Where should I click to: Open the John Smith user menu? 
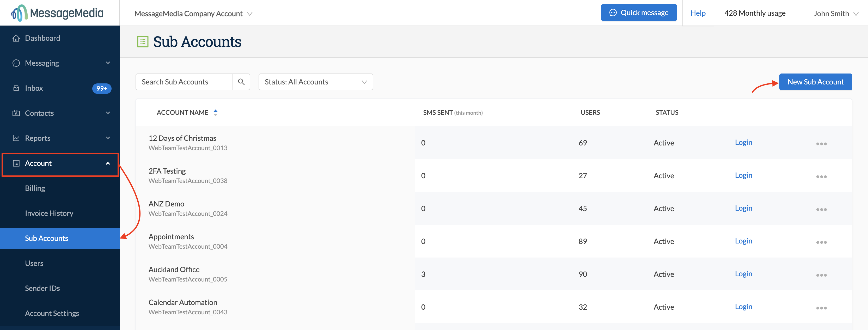click(836, 14)
